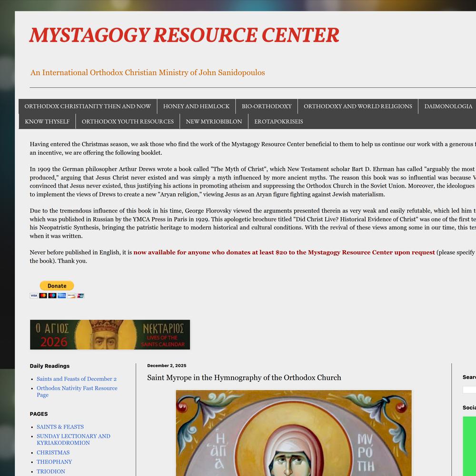Screen dimensions: 476x476
Task: Visit Orthodox Youth Resources section
Action: tap(128, 121)
